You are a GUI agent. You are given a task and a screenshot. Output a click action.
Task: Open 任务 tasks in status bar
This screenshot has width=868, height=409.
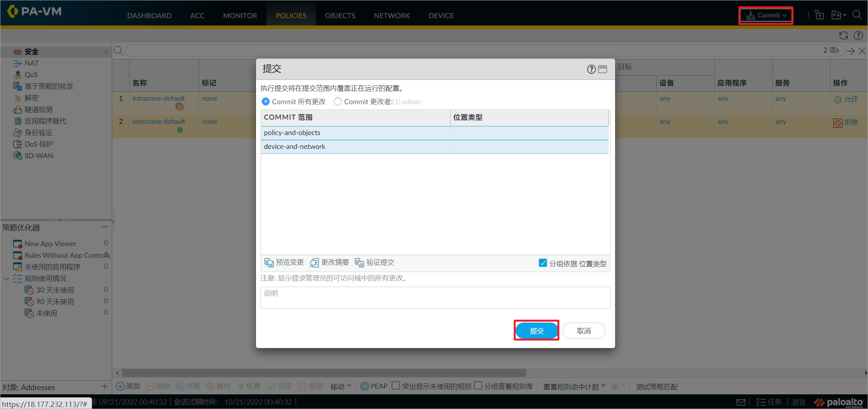[768, 402]
